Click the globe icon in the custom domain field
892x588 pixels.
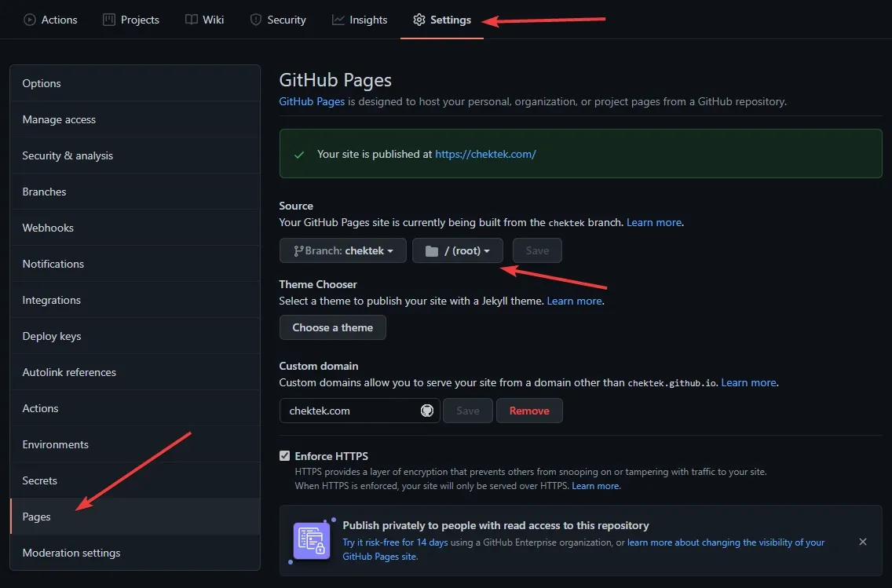coord(426,410)
